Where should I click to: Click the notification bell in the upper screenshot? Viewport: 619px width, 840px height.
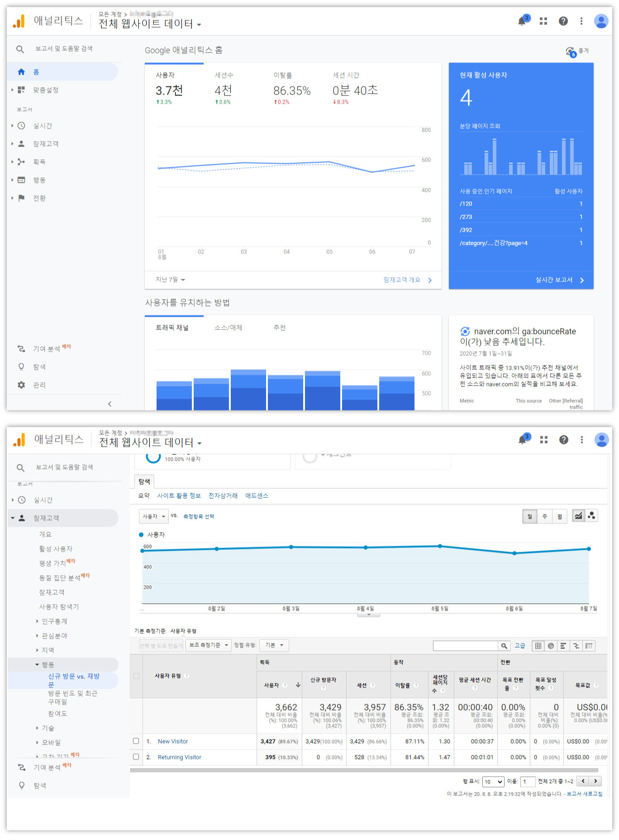(x=522, y=21)
